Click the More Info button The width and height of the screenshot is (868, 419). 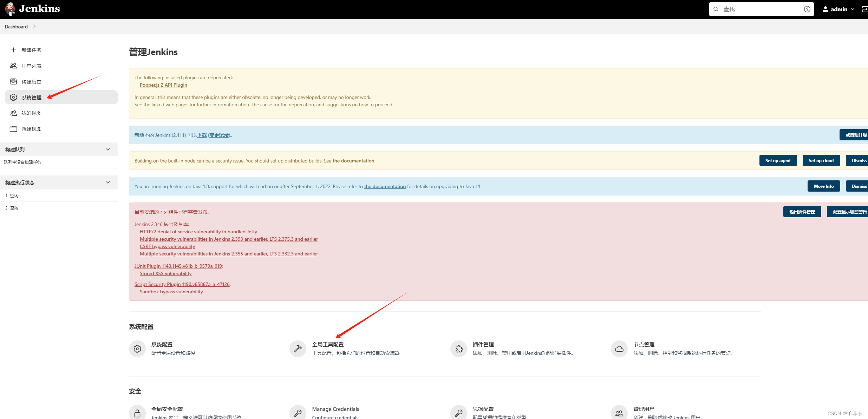824,186
